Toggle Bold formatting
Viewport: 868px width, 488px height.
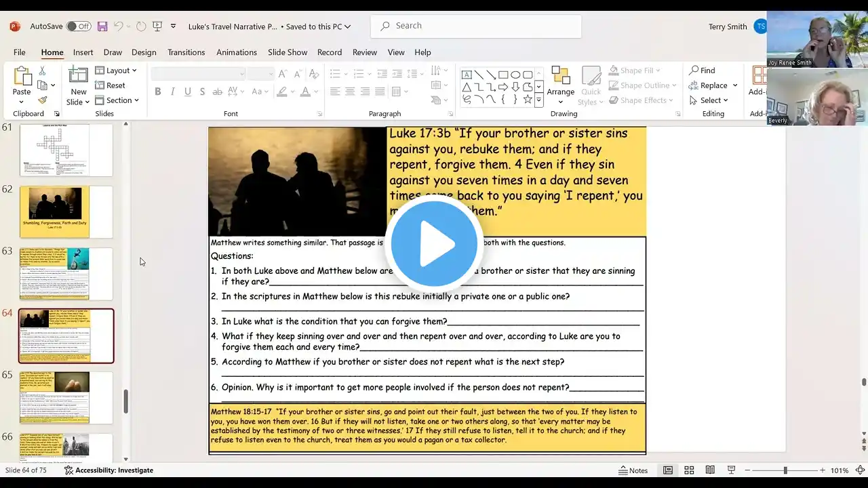(158, 91)
